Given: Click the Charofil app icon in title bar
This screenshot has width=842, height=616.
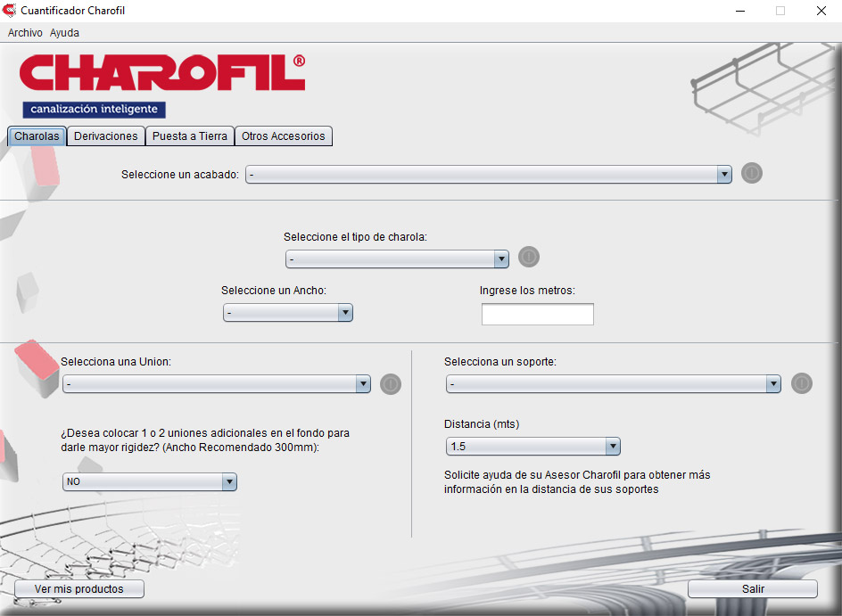Looking at the screenshot, I should coord(10,10).
